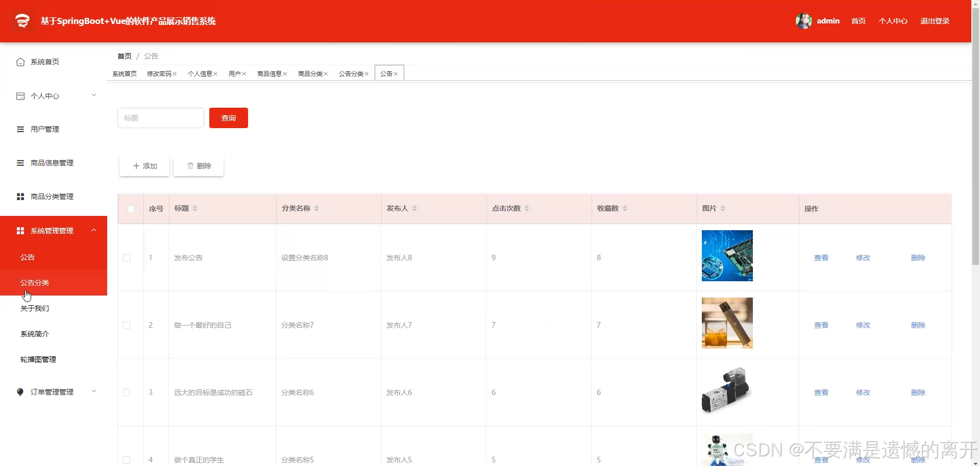This screenshot has width=980, height=466.
Task: Check the row 1 发布公告 checkbox
Action: tap(127, 258)
